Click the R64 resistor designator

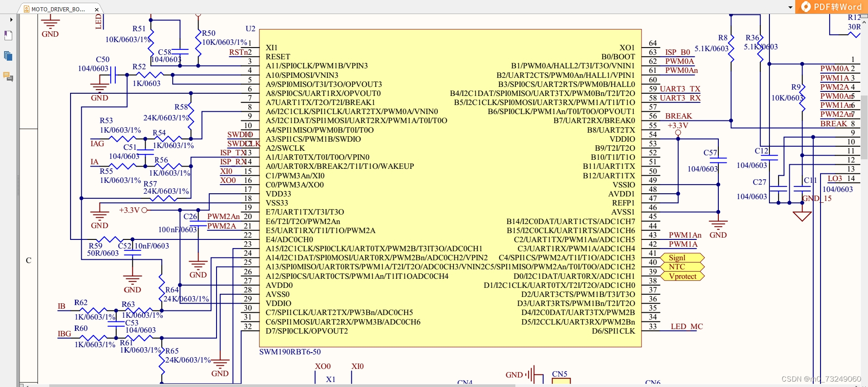tap(172, 290)
